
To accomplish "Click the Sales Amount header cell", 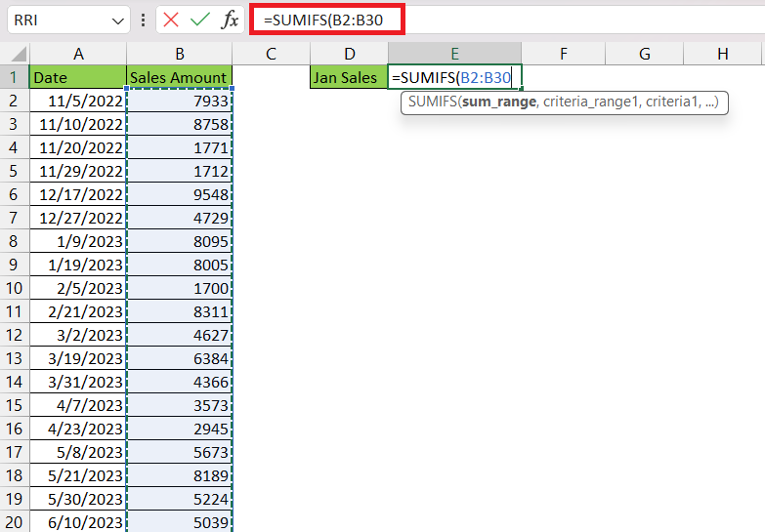I will tap(179, 77).
